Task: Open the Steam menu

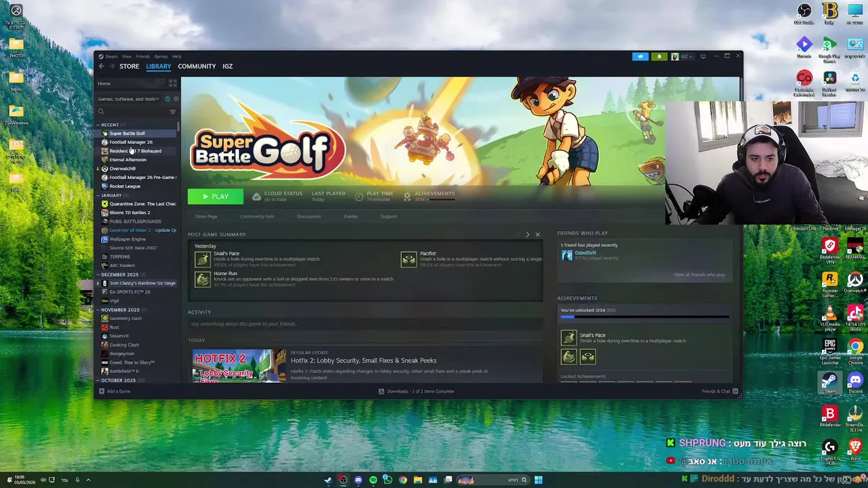Action: pyautogui.click(x=111, y=56)
